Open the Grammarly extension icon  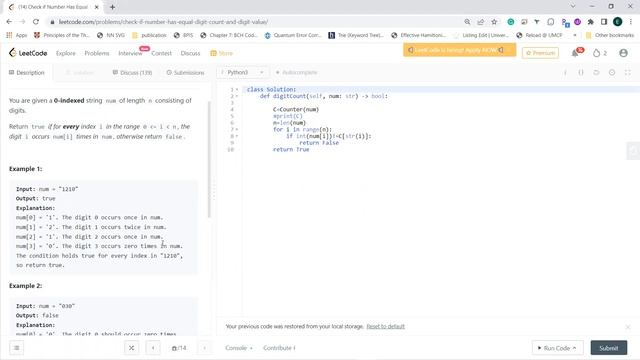pos(511,22)
